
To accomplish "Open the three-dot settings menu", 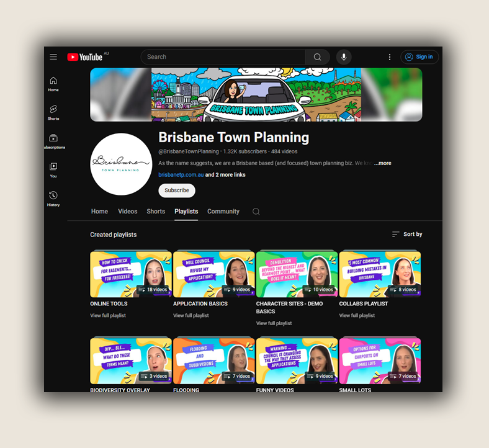I will click(390, 56).
